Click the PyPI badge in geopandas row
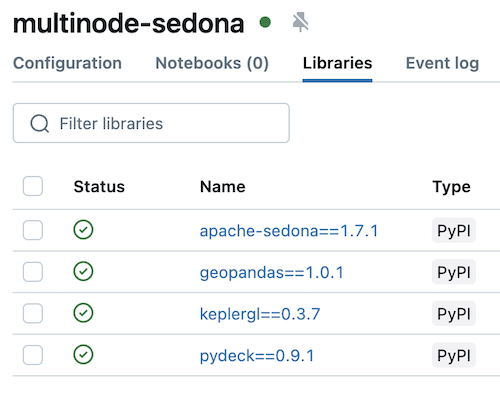Screen dimensions: 500x396 (454, 272)
